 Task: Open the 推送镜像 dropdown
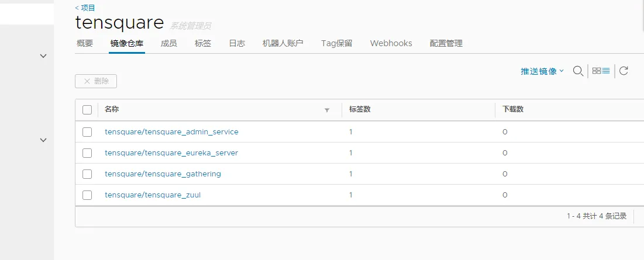pos(542,71)
